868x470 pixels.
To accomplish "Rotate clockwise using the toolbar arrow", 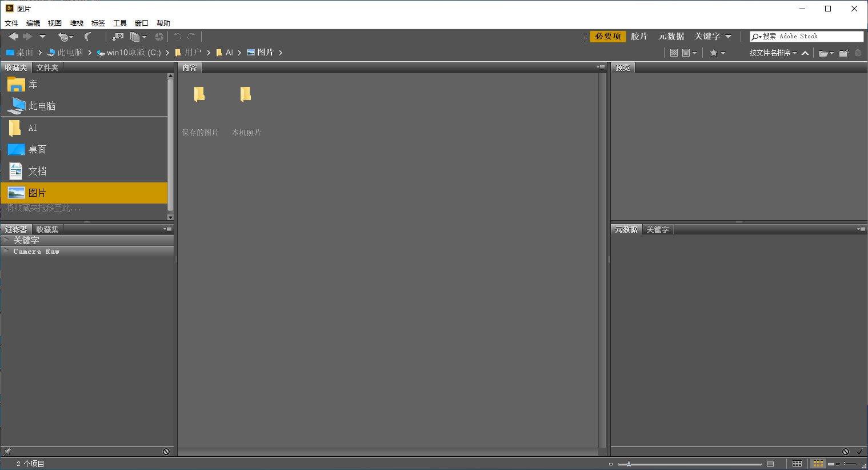I will point(191,37).
